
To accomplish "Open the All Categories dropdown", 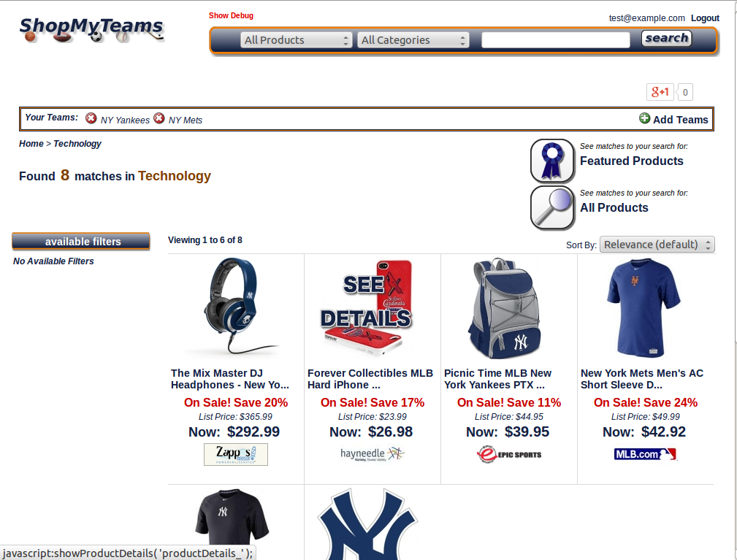I will tap(413, 40).
